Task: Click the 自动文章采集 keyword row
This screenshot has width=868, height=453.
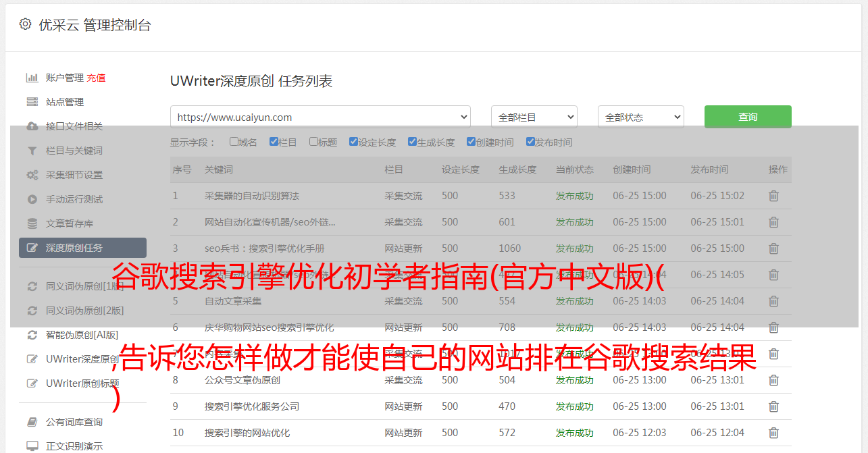Action: (233, 301)
